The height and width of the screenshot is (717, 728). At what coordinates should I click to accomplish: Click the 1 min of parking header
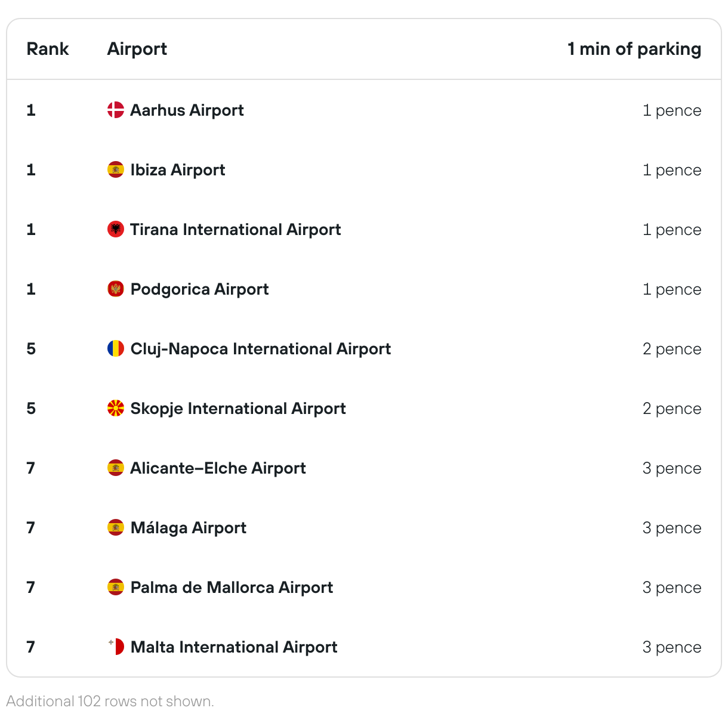coord(634,49)
